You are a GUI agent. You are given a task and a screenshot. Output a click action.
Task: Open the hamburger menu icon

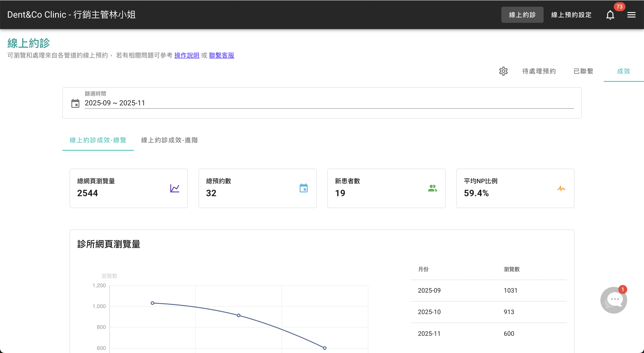tap(631, 15)
